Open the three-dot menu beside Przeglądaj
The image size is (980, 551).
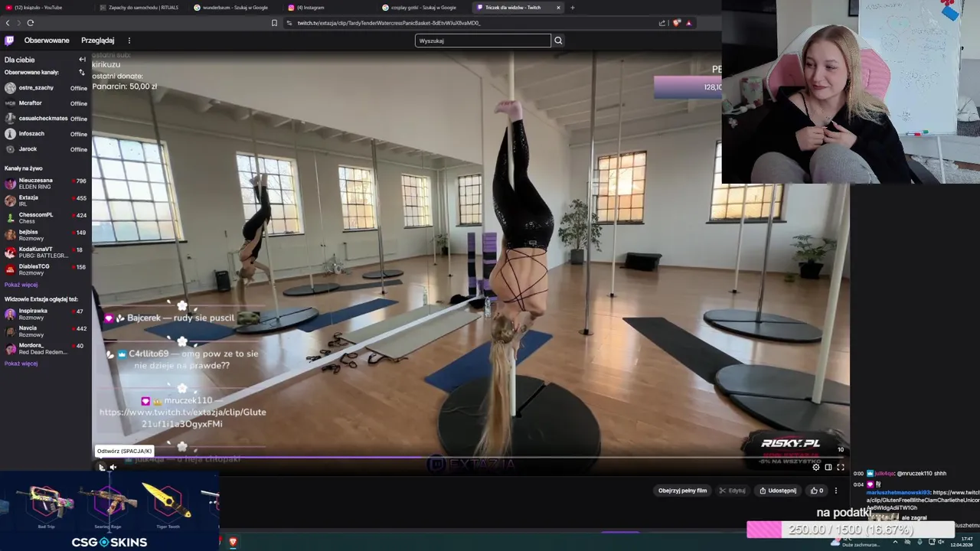pos(129,41)
